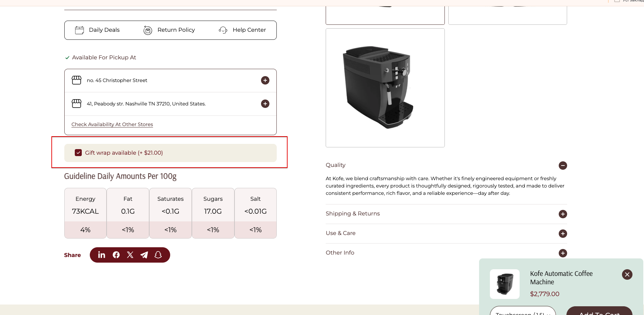Screen dimensions: 644x315
Task: Click the Salt <0.01G cell
Action: coord(255,205)
